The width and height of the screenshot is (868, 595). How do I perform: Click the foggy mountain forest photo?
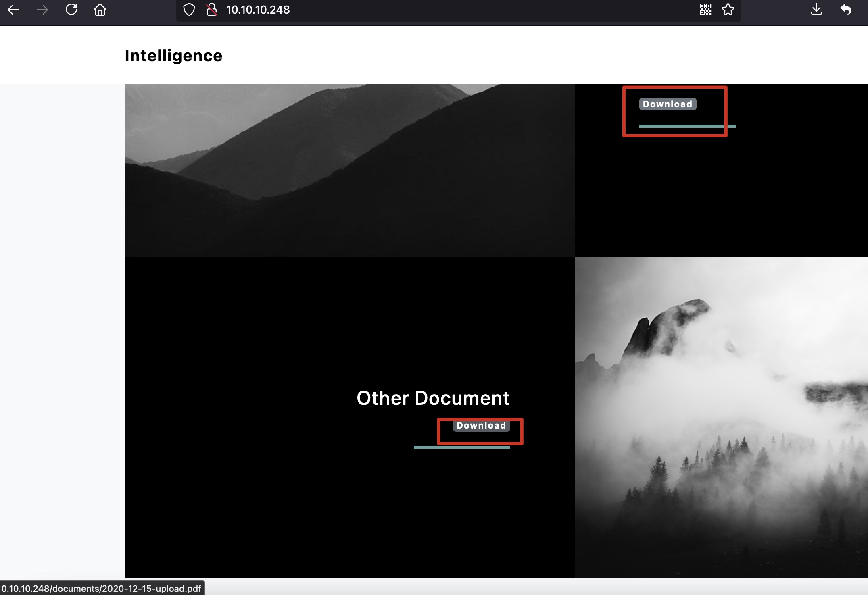[721, 417]
